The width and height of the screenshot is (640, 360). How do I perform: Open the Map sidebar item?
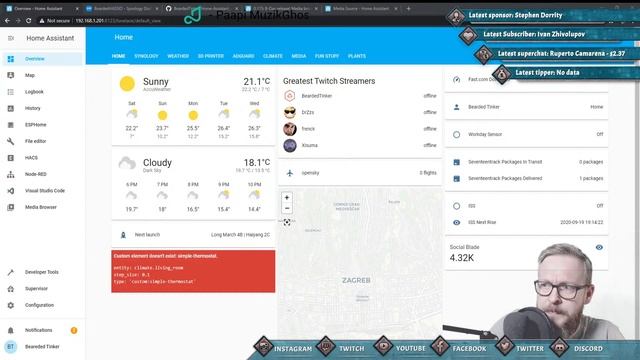point(42,75)
